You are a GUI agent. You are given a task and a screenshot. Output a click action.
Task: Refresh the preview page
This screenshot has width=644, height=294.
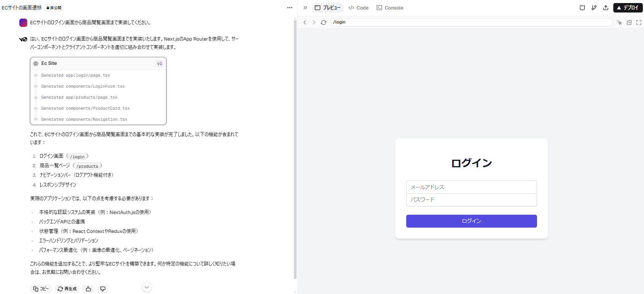click(324, 22)
